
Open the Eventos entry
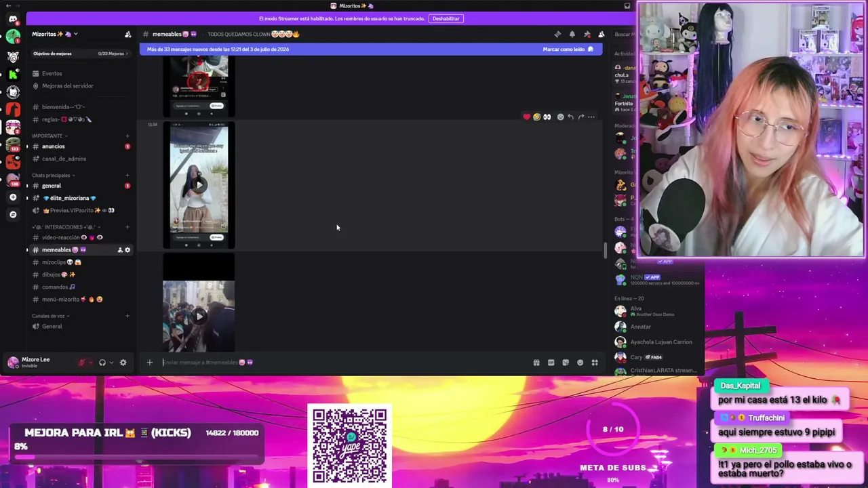click(x=80, y=73)
